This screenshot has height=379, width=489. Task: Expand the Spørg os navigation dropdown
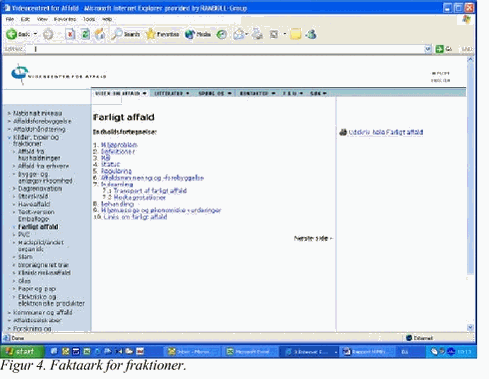pos(215,93)
